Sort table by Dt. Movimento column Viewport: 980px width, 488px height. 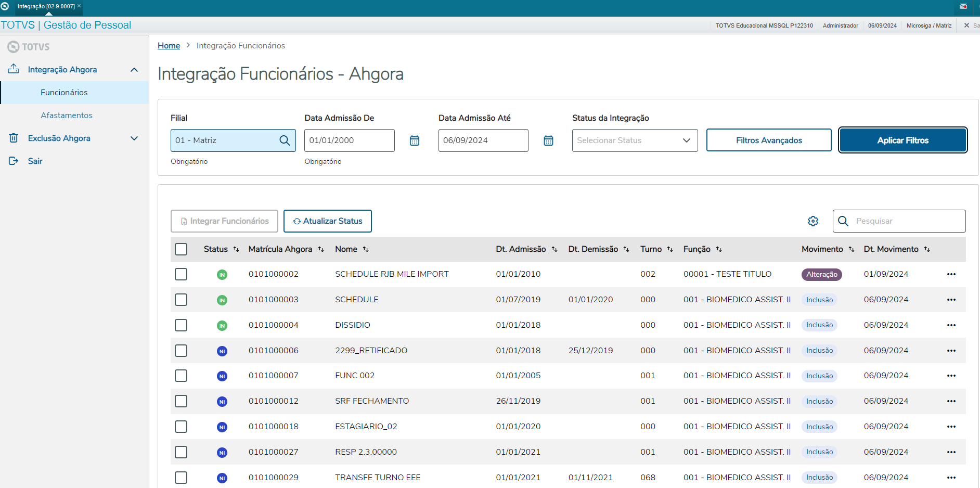coord(927,249)
